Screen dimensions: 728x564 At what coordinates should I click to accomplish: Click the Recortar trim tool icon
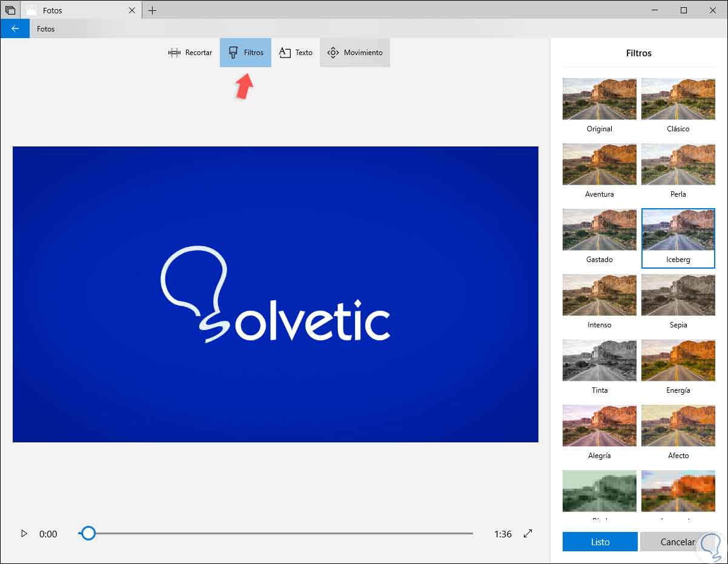pyautogui.click(x=174, y=53)
